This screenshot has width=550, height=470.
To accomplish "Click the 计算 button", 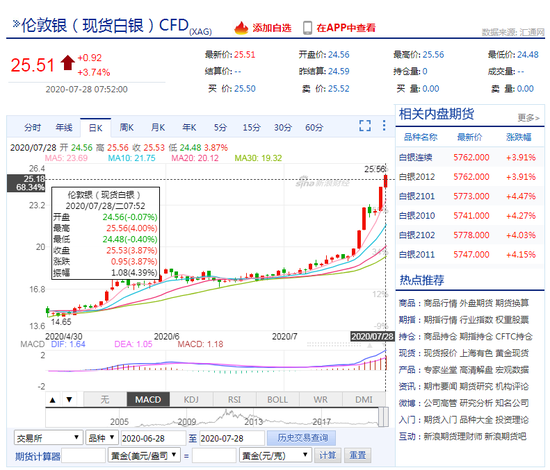I will (328, 455).
